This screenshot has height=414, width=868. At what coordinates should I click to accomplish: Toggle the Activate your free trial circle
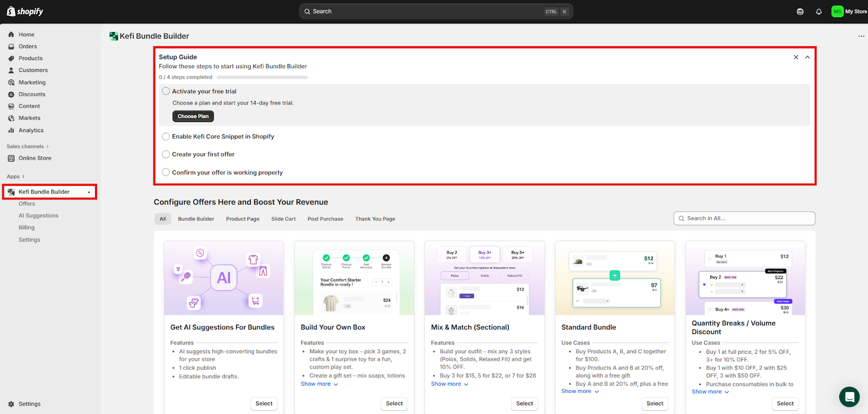click(166, 92)
